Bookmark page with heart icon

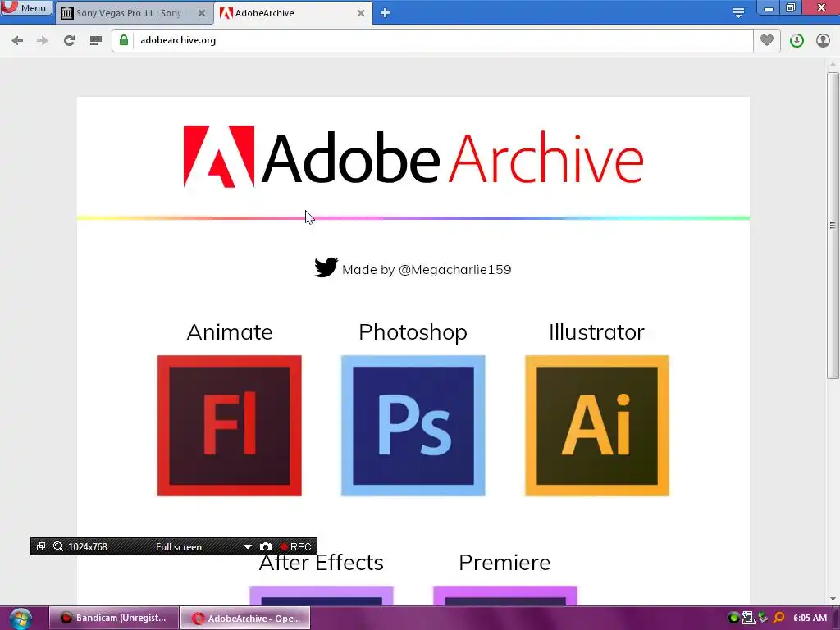point(767,40)
